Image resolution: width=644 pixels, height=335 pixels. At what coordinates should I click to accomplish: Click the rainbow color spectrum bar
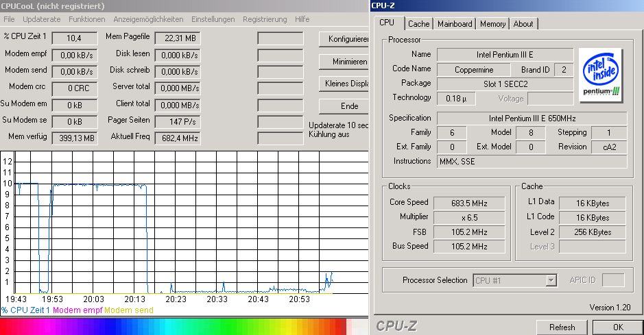click(x=174, y=327)
